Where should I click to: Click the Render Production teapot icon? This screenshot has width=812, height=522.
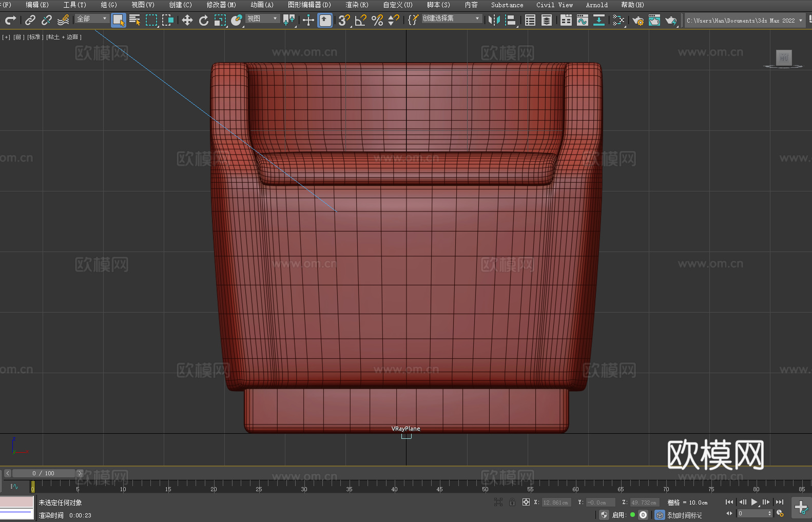tap(671, 20)
